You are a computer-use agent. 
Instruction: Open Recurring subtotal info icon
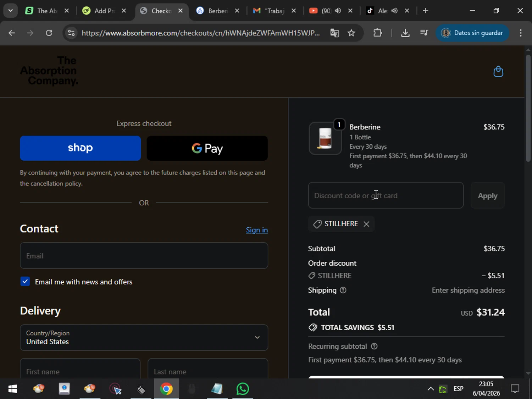(x=374, y=346)
